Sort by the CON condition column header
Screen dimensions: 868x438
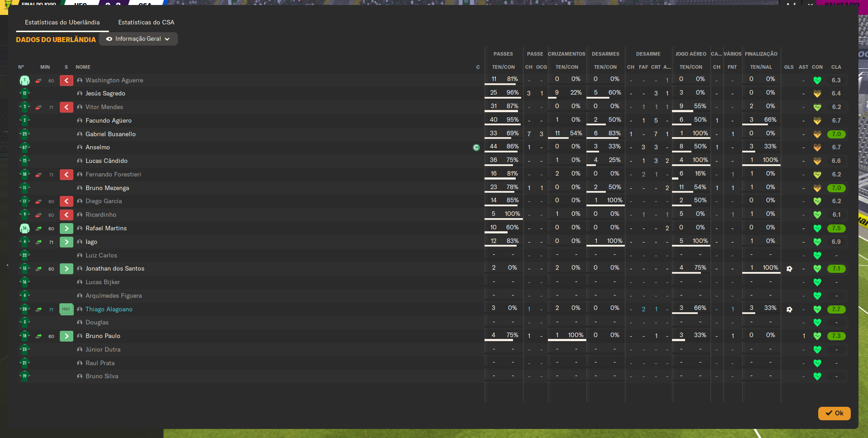(817, 67)
